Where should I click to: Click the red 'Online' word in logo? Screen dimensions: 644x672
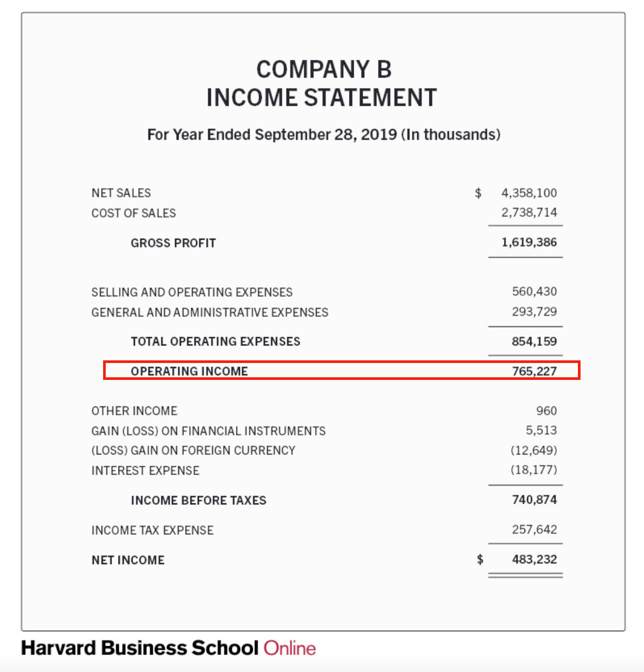(x=290, y=648)
